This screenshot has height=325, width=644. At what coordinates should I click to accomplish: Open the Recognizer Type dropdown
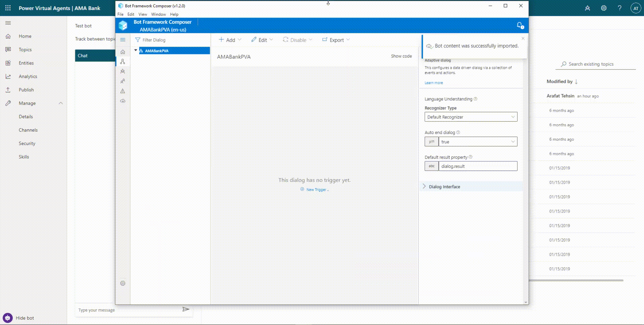(471, 117)
